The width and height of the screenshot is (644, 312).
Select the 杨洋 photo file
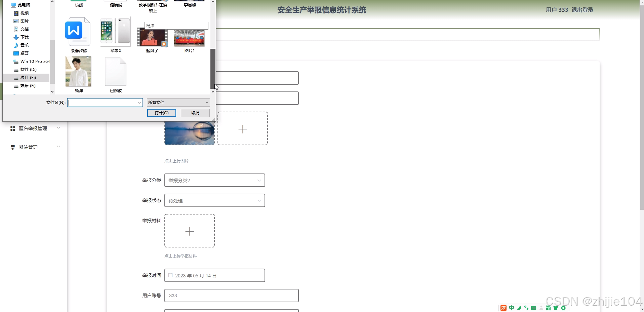(x=79, y=75)
